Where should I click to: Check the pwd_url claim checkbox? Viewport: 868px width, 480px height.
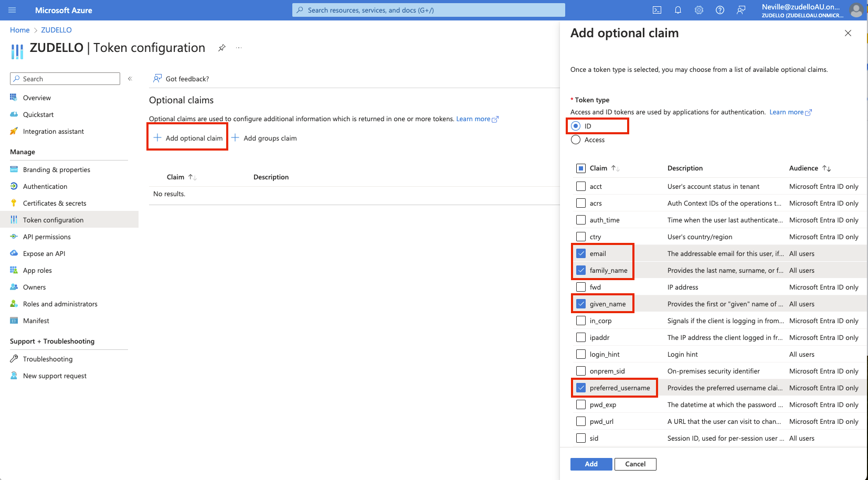pos(581,421)
